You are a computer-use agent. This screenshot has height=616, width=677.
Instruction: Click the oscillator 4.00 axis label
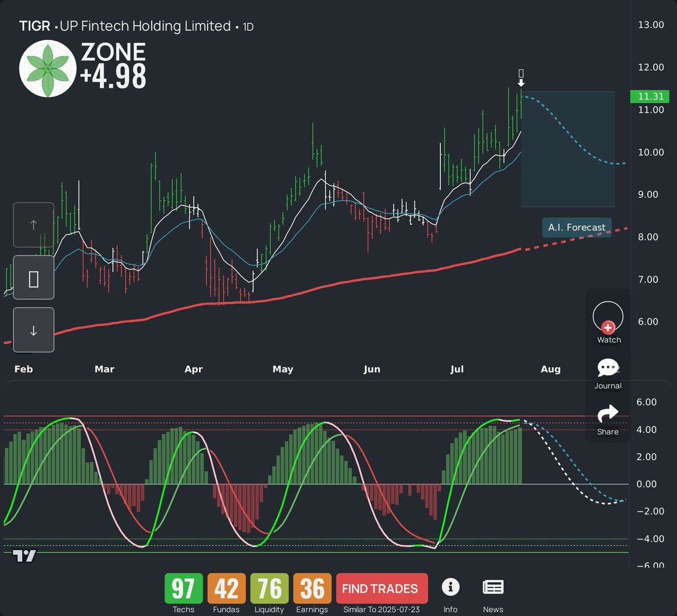point(646,429)
